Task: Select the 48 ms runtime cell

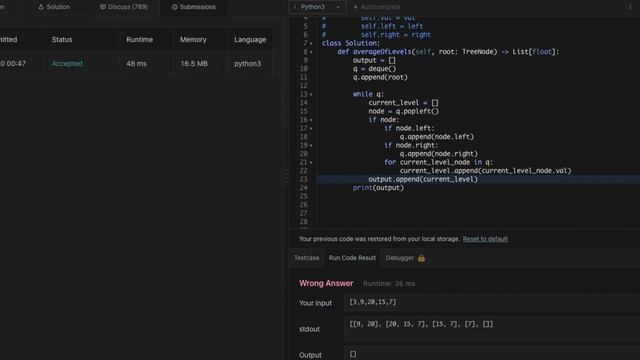Action: (x=136, y=64)
